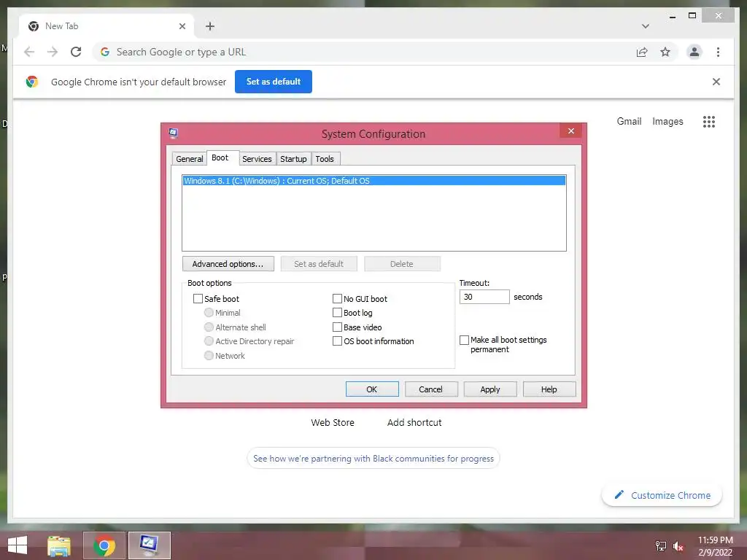Open File Explorer from taskbar
Viewport: 747px width, 560px height.
point(58,545)
